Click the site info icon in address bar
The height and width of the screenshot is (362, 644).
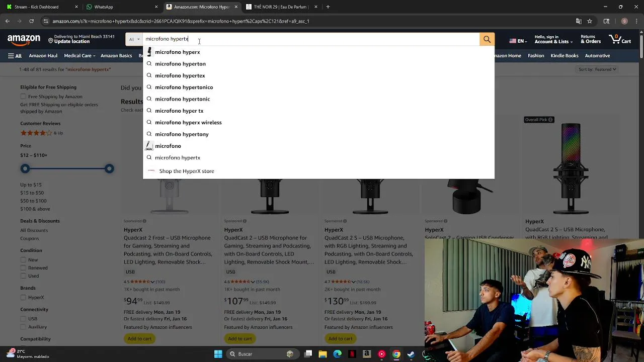[x=46, y=21]
